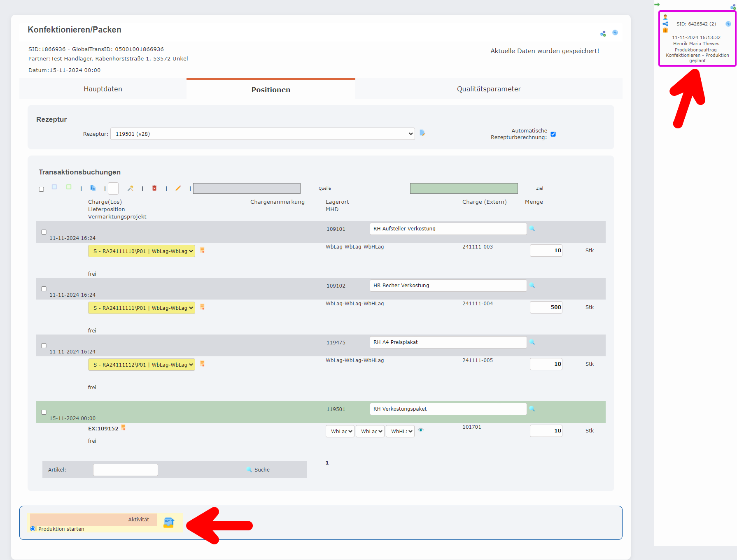
Task: Click the magic wand icon in toolbar
Action: (130, 188)
